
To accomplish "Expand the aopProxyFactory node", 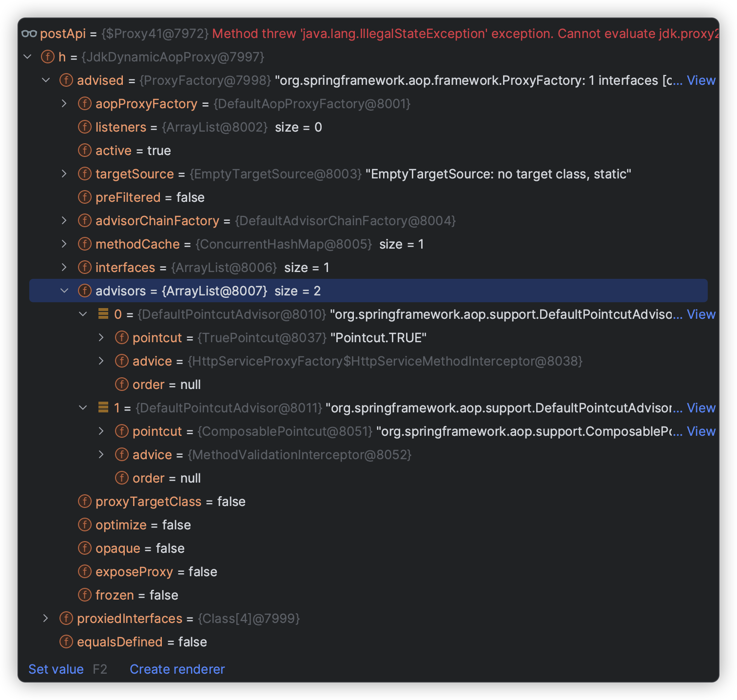I will click(x=64, y=104).
